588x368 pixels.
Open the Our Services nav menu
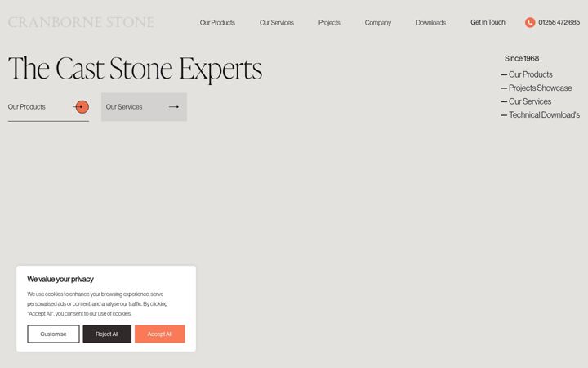point(277,23)
